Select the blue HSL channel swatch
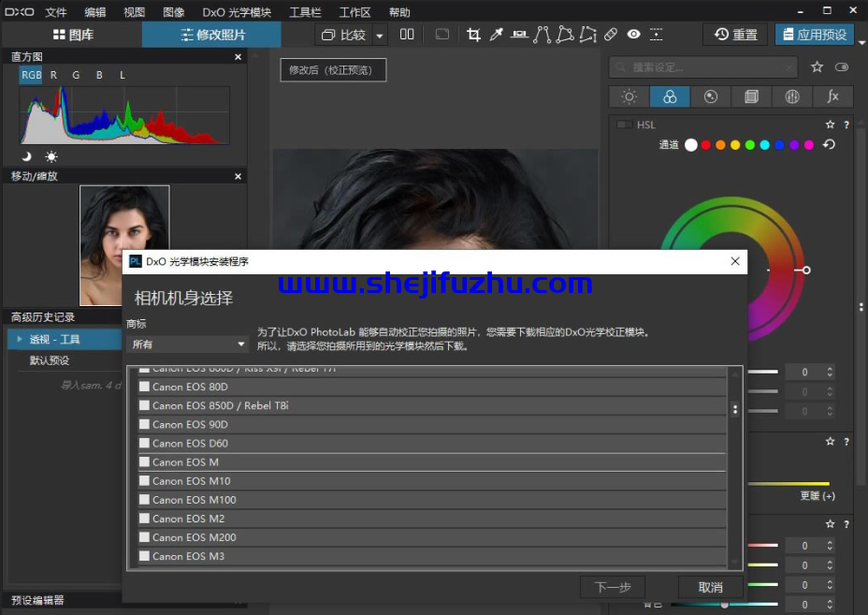Image resolution: width=868 pixels, height=615 pixels. tap(779, 145)
